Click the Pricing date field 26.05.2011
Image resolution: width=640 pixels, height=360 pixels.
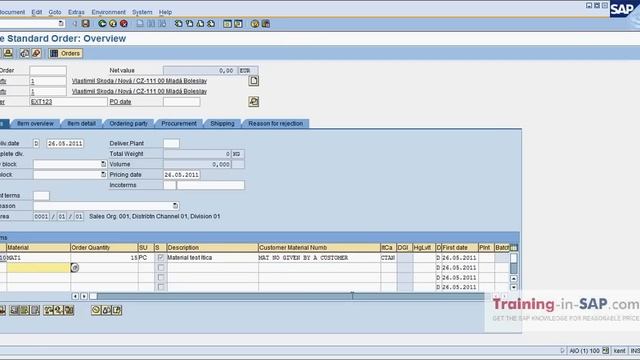point(182,175)
